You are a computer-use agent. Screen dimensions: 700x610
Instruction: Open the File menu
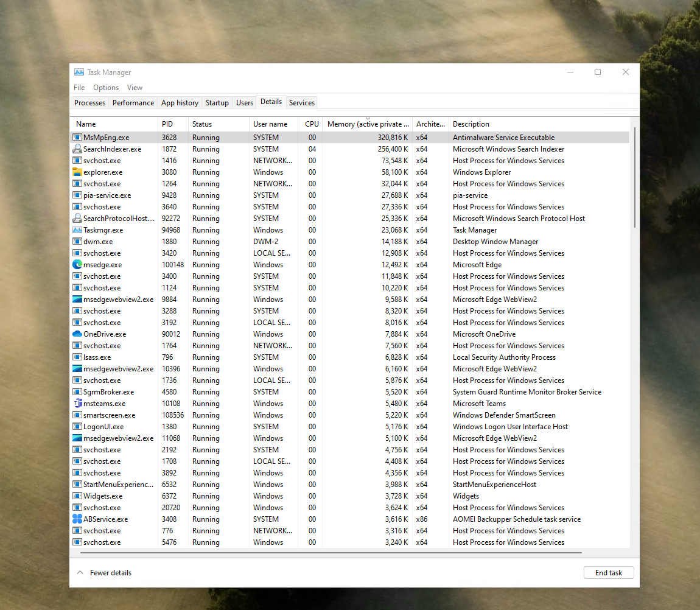pos(79,88)
